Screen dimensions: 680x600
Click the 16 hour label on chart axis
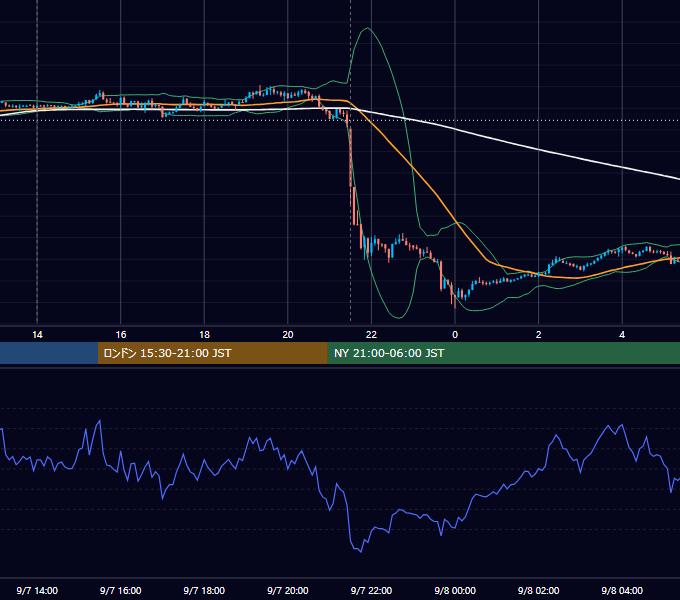(121, 335)
